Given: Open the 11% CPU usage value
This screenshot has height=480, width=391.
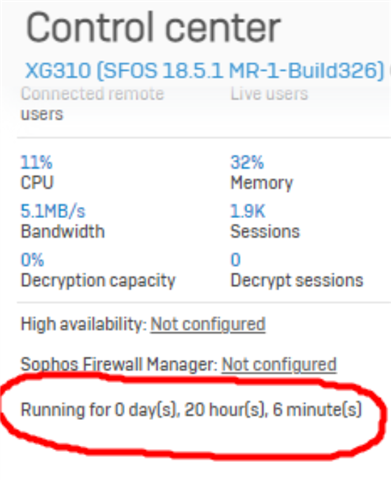Looking at the screenshot, I should [x=36, y=162].
